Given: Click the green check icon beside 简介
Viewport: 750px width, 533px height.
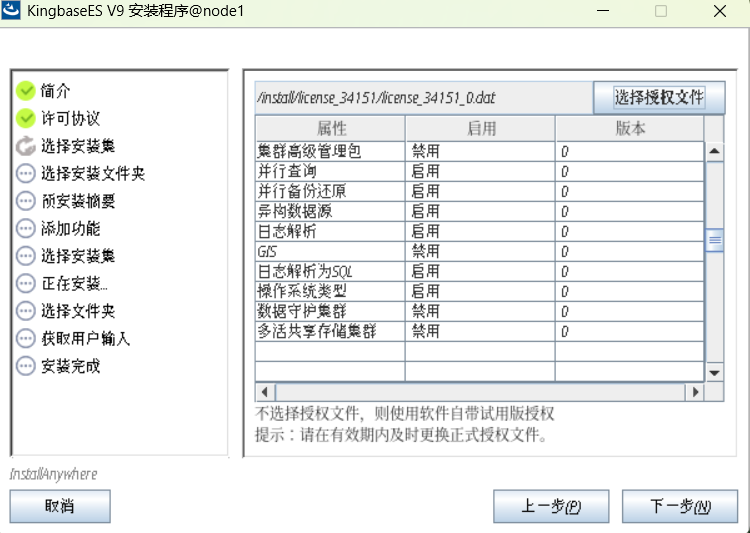Looking at the screenshot, I should click(x=26, y=91).
